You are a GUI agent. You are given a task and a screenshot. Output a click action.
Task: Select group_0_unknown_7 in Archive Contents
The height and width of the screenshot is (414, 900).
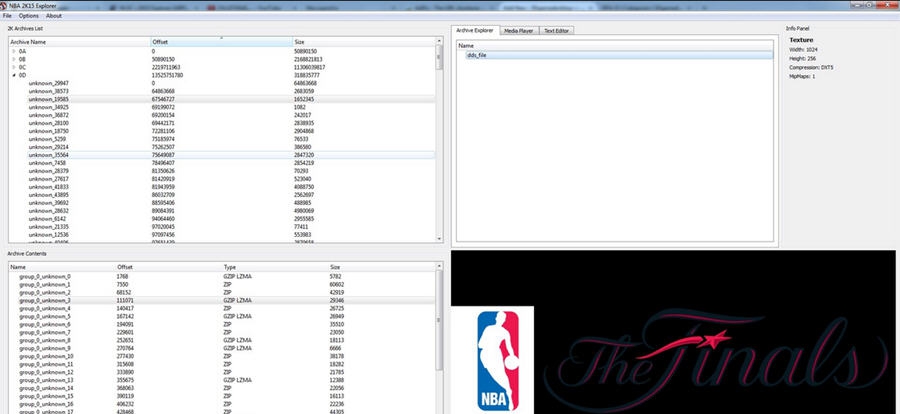pos(45,332)
